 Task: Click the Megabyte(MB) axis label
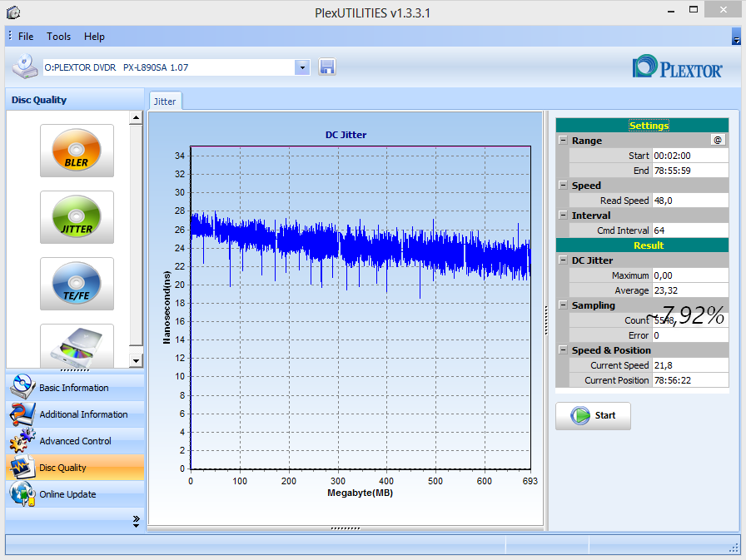361,493
